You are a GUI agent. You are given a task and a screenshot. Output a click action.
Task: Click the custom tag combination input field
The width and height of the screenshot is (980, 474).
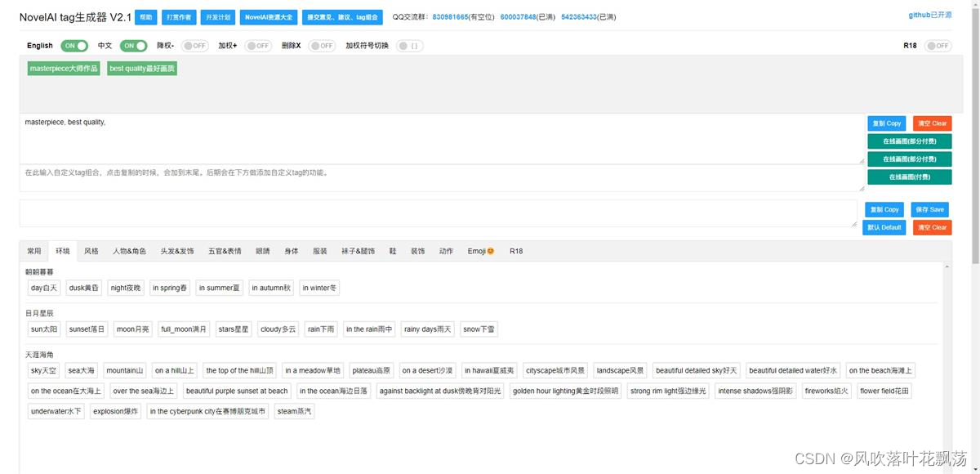(x=442, y=178)
